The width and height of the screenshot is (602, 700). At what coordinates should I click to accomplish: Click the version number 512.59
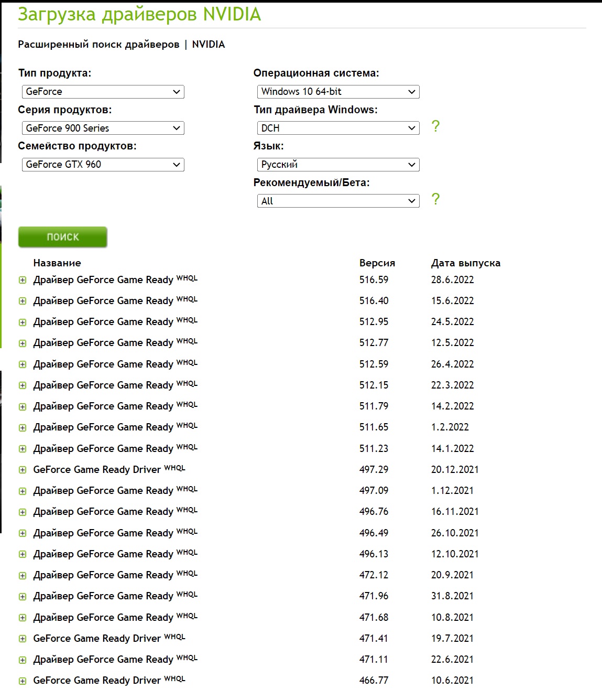(374, 364)
